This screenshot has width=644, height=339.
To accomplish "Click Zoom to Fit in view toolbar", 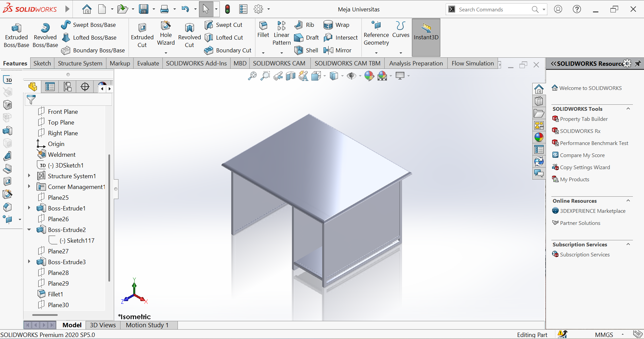I will pos(252,76).
